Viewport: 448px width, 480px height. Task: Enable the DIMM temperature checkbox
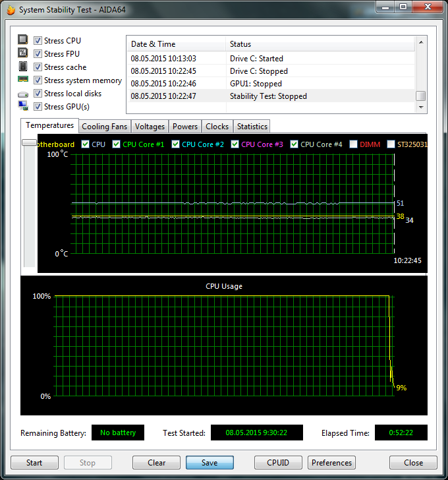[x=354, y=144]
